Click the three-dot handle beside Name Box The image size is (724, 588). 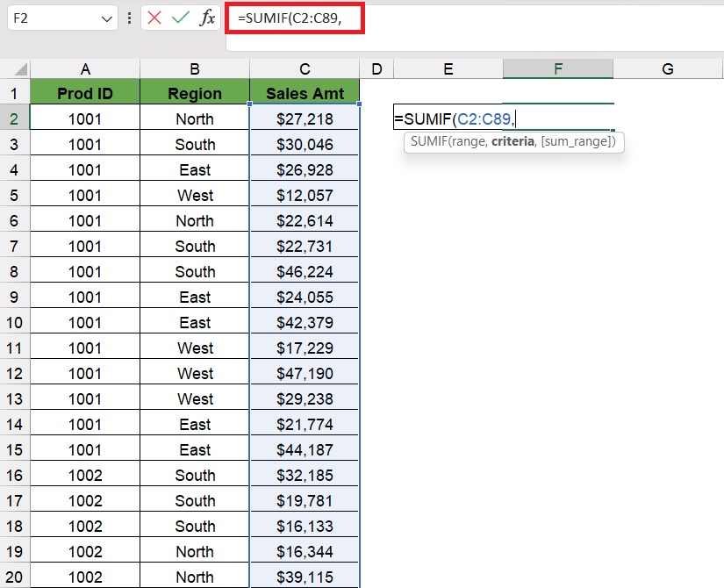click(129, 18)
